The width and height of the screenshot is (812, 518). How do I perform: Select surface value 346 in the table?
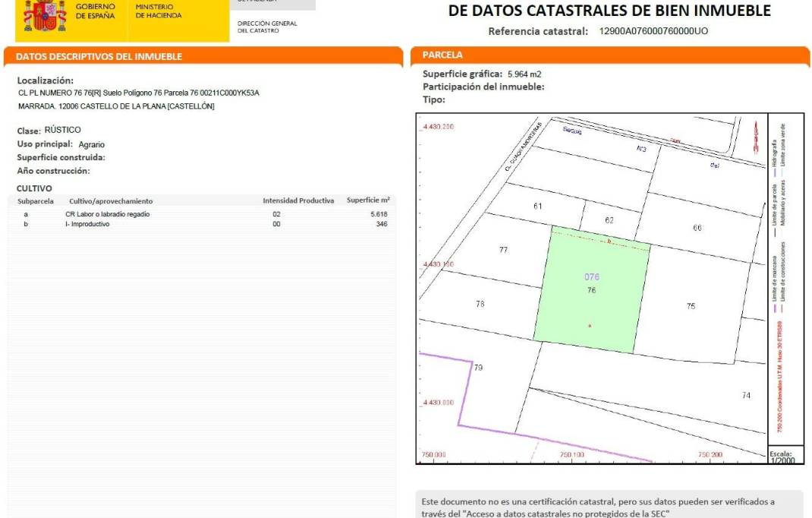[x=382, y=224]
